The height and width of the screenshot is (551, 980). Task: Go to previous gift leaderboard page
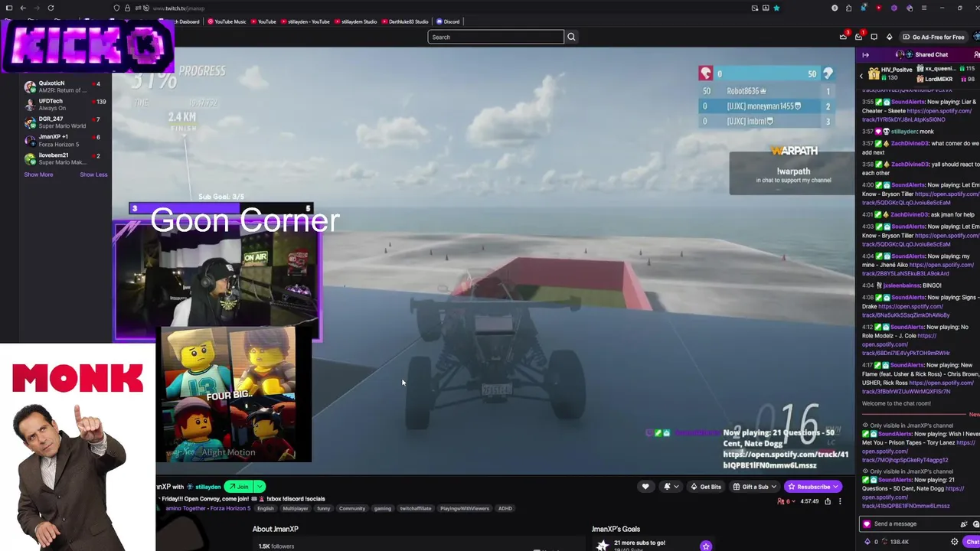tap(861, 75)
